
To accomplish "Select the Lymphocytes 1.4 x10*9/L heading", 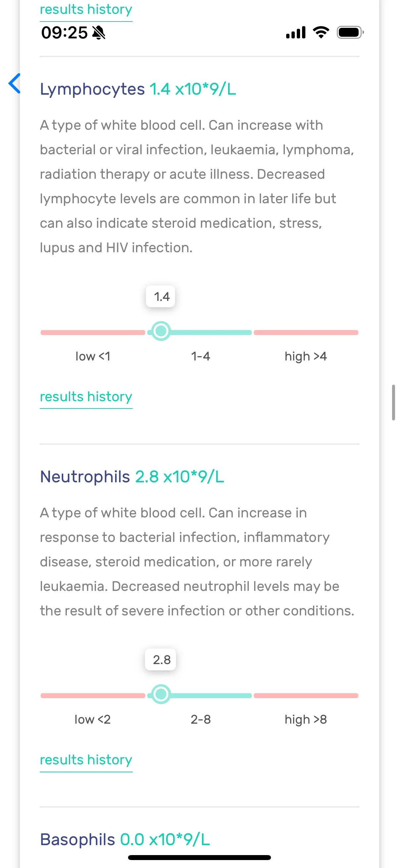I will pyautogui.click(x=138, y=90).
